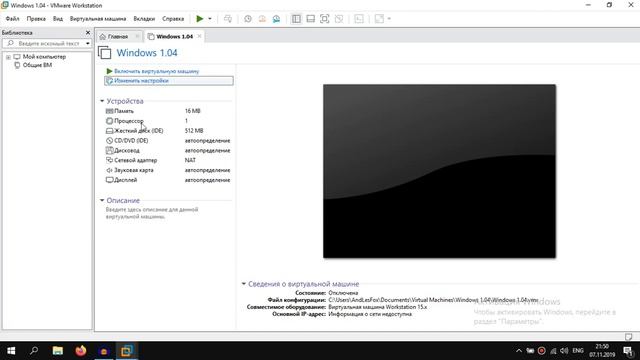Click the message log icon in status bar

click(x=629, y=337)
